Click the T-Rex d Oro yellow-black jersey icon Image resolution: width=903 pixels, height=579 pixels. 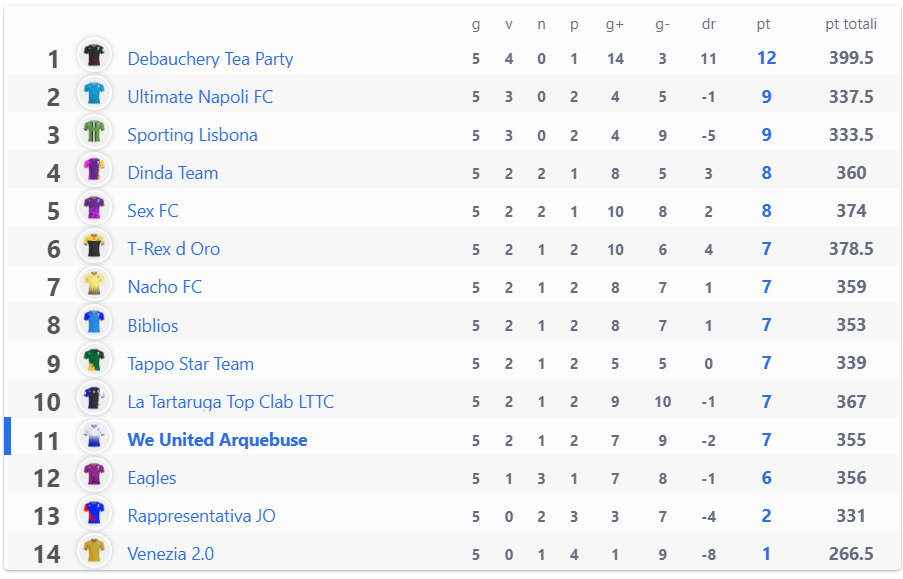(94, 246)
